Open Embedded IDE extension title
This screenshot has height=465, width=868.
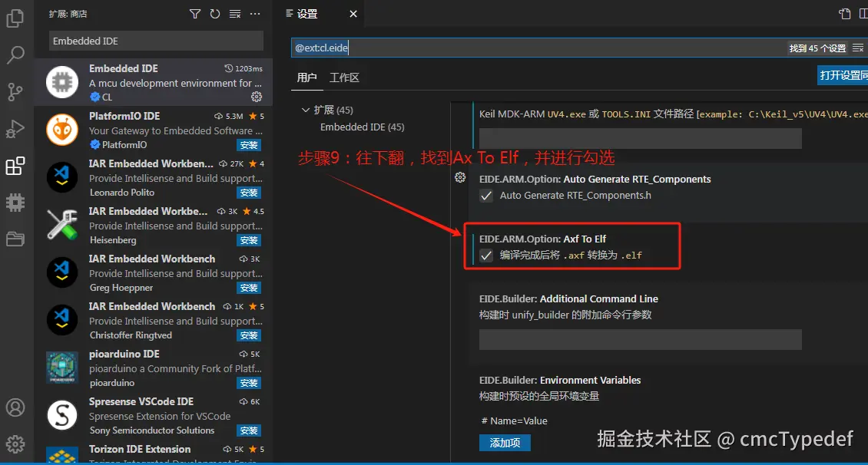click(124, 68)
